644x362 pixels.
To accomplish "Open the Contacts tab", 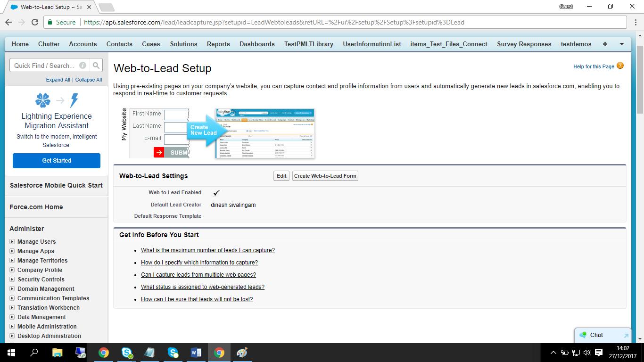I will 119,44.
